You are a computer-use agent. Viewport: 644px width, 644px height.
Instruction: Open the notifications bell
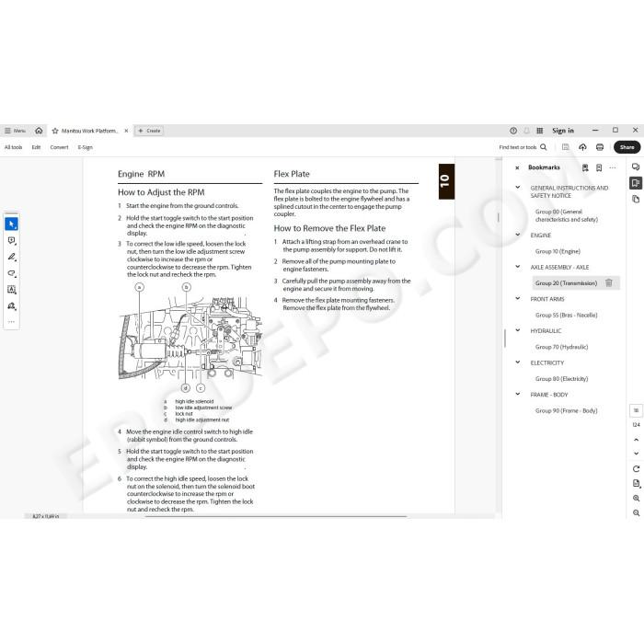(526, 131)
